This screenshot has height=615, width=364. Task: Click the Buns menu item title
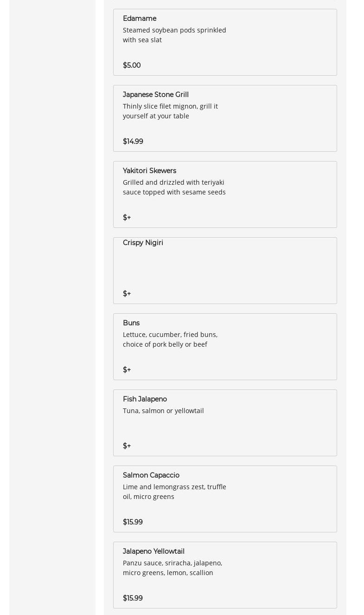[131, 323]
